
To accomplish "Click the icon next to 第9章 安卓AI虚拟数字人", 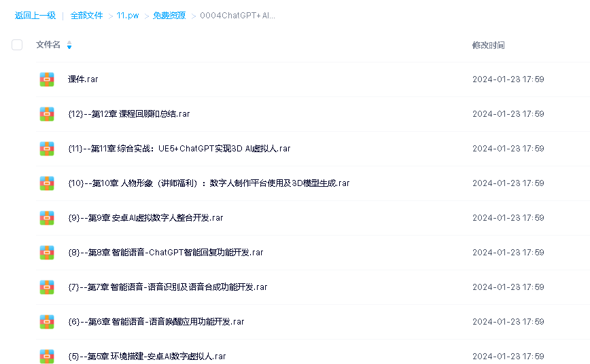I will click(47, 218).
